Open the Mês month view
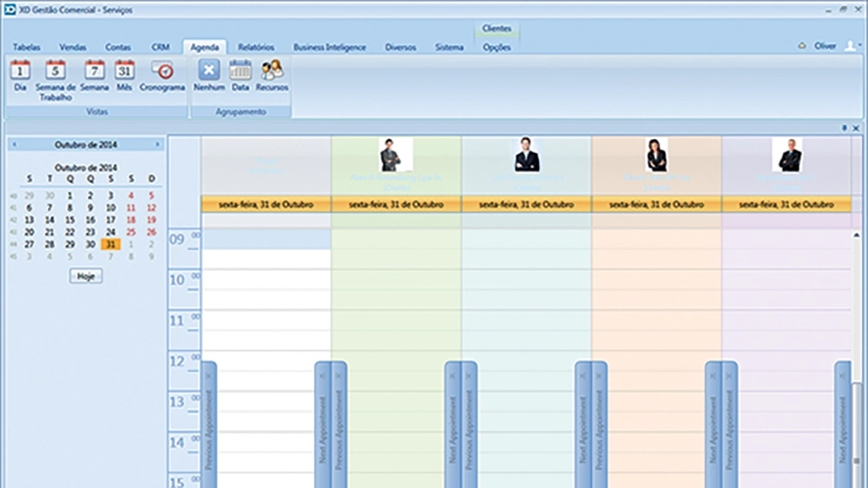The height and width of the screenshot is (488, 868). point(125,76)
